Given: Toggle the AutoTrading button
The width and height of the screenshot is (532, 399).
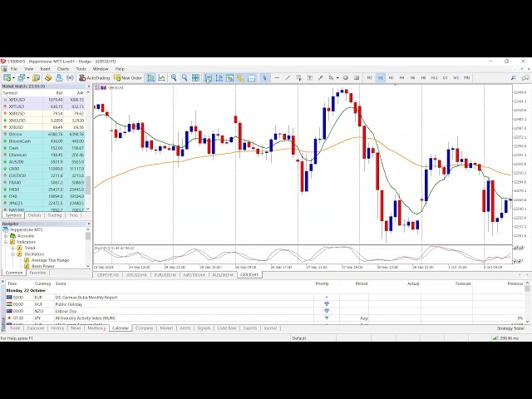Looking at the screenshot, I should (98, 77).
